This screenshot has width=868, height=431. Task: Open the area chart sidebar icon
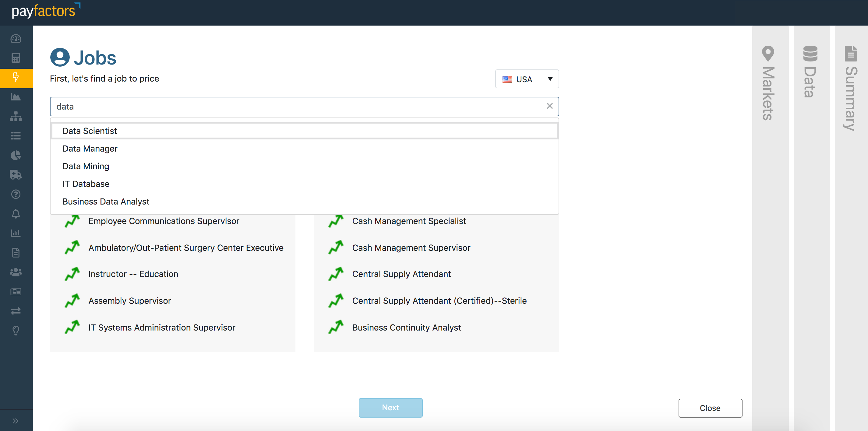[x=16, y=97]
